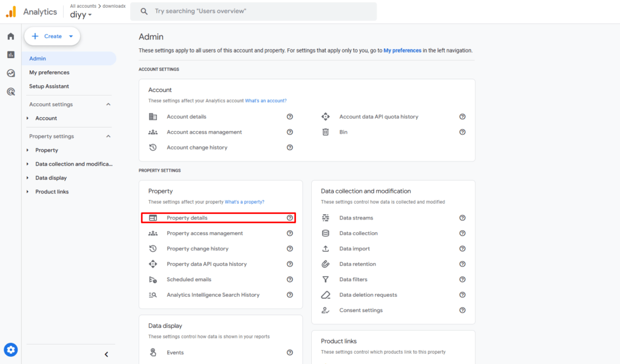Click the Google Analytics logo
The height and width of the screenshot is (364, 620).
point(11,12)
